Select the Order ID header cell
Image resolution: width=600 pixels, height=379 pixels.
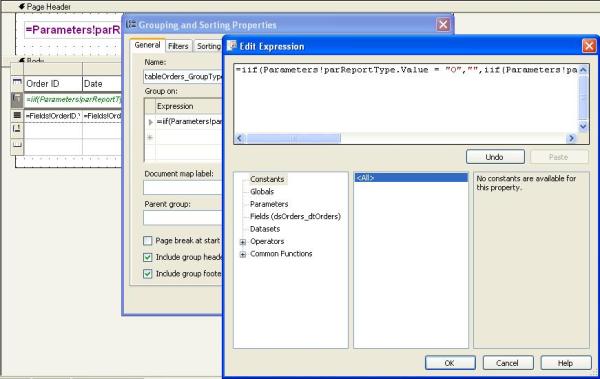53,83
